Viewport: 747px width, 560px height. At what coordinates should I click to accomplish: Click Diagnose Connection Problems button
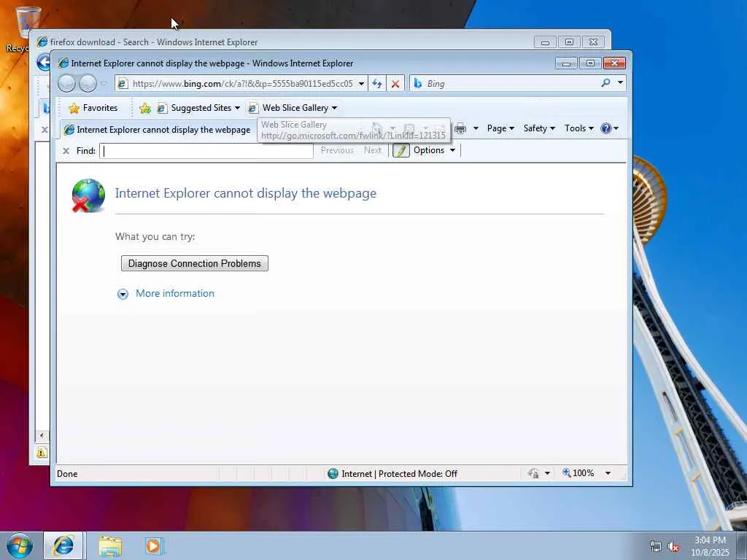pos(194,263)
